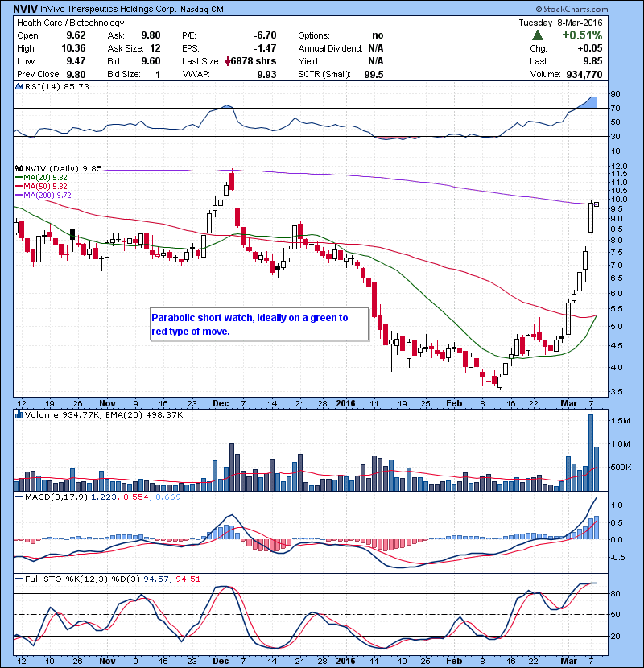644x668 pixels.
Task: Select the Ask value 9.80
Action: [151, 35]
